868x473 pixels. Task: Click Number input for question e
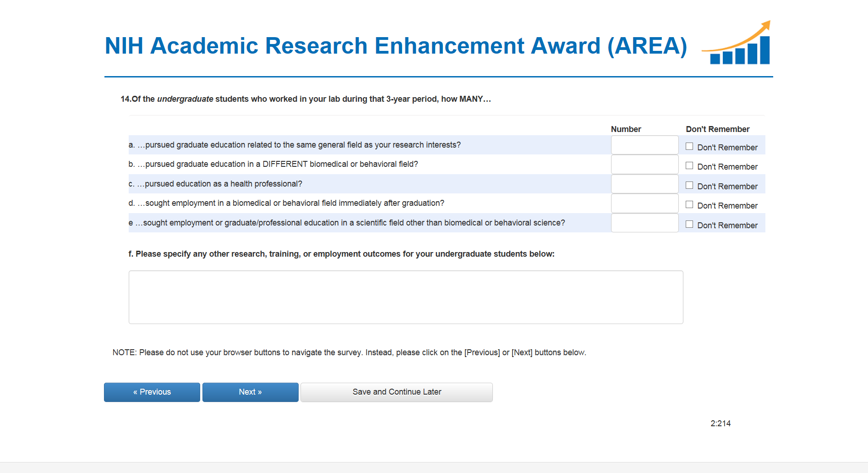pyautogui.click(x=644, y=223)
